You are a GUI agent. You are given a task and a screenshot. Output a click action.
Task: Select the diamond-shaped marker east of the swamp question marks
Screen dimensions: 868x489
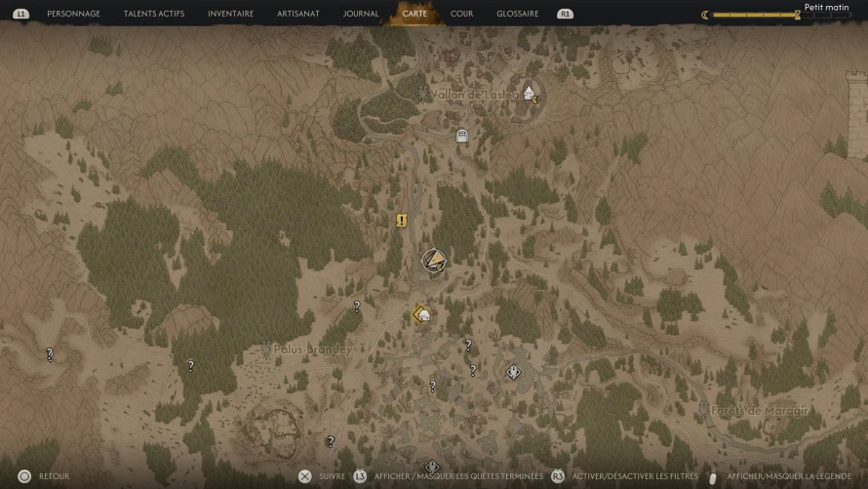513,372
